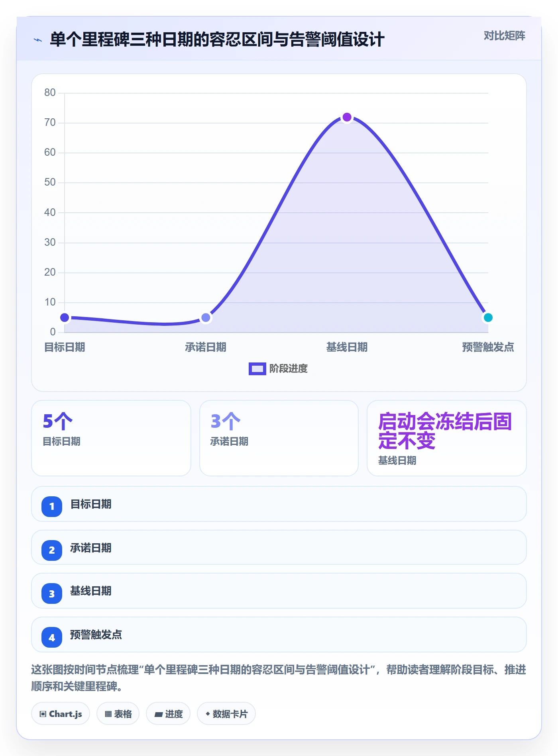Click the number 1 badge for 目标日期
Viewport: 558px width, 756px height.
pos(52,507)
